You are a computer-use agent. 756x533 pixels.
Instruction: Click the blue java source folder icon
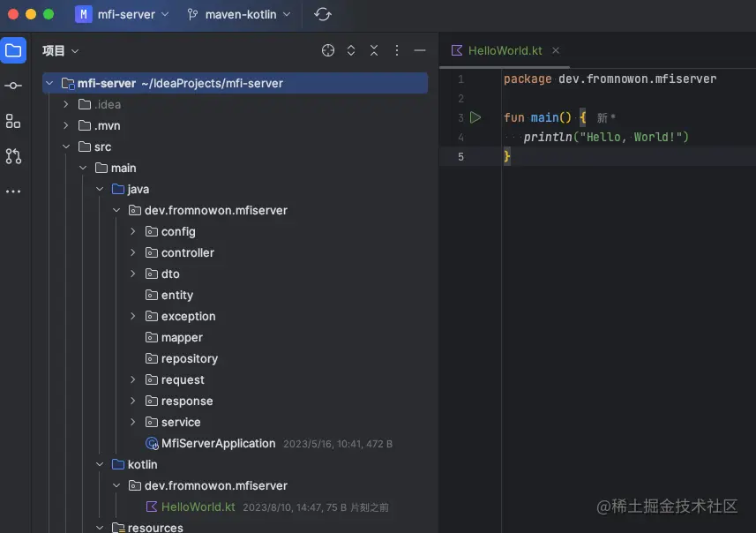[x=118, y=189]
